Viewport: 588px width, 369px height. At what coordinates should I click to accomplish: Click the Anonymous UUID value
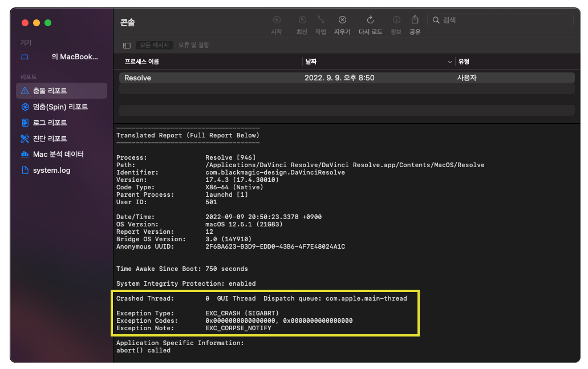tap(275, 247)
